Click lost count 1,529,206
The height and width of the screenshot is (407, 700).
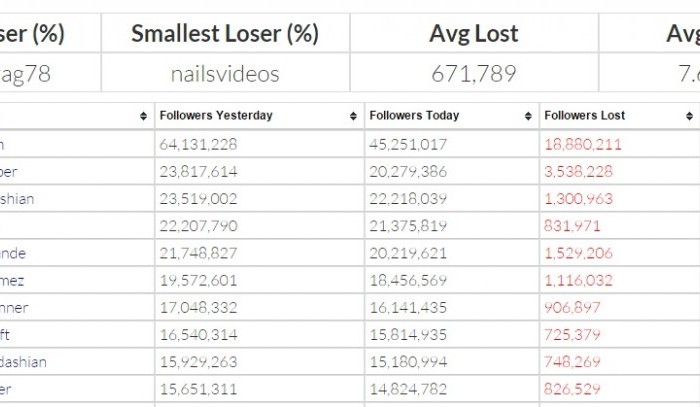579,253
